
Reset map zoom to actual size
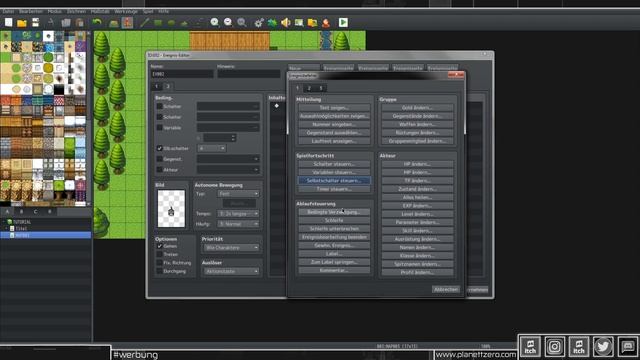tap(242, 22)
